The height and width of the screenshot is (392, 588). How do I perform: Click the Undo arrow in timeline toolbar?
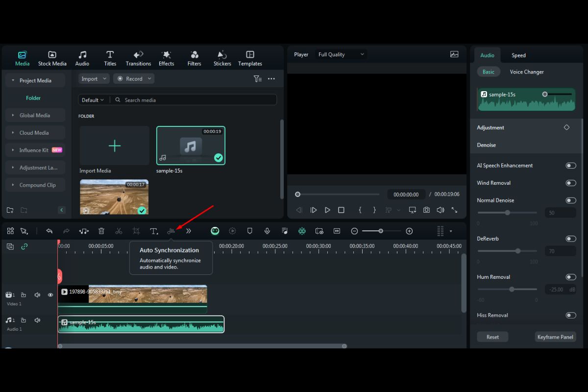pos(49,231)
